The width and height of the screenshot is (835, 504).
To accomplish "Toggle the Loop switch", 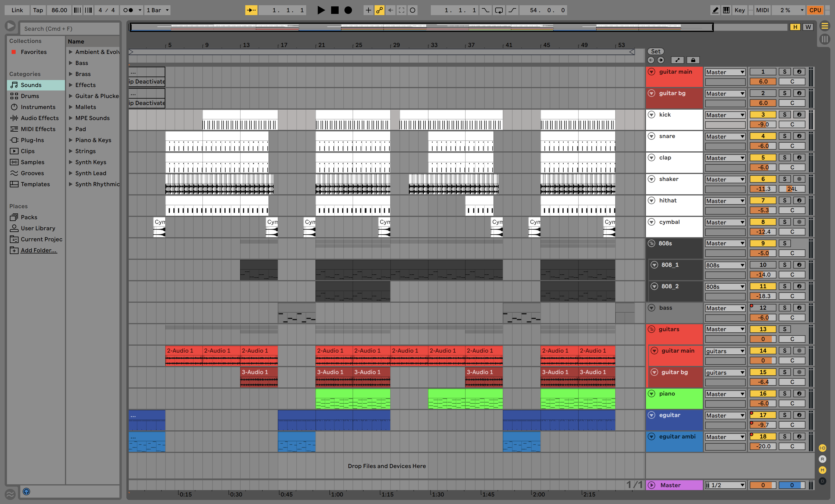I will 499,10.
